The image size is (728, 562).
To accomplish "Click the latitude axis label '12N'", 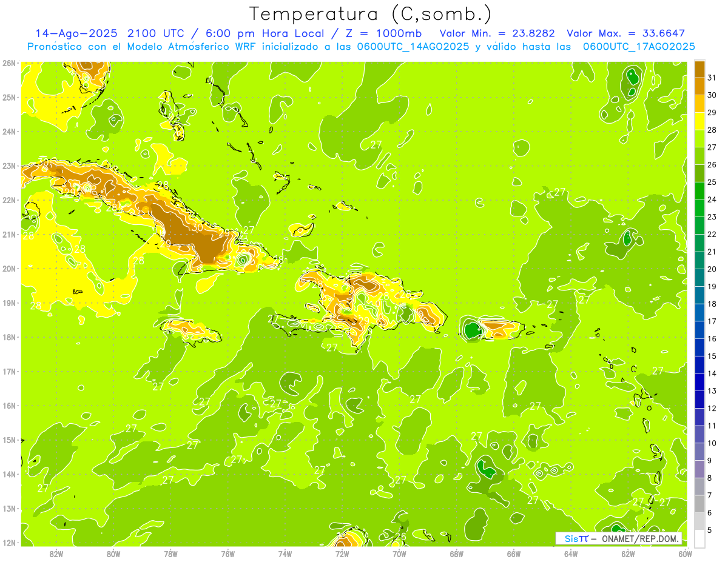I will click(9, 543).
